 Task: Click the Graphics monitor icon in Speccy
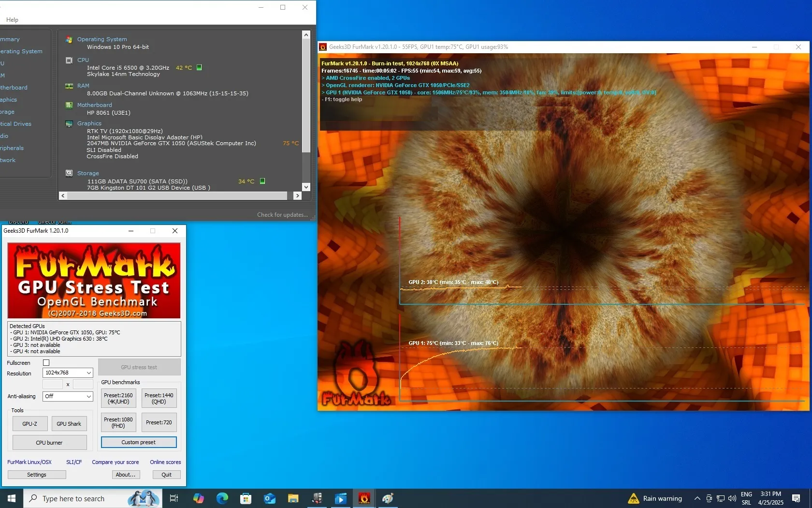pos(69,124)
